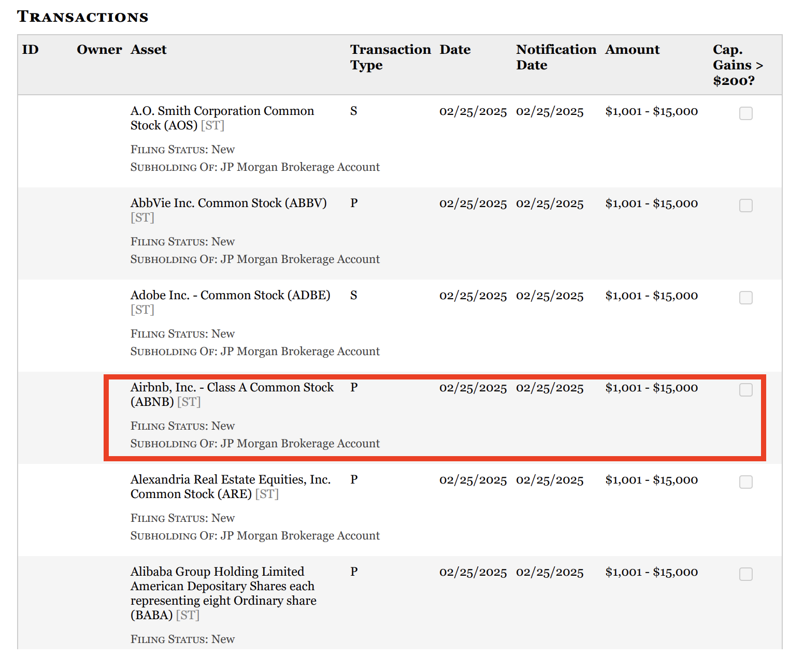Select Subholding Of: JP Morgan under AbbVie
The width and height of the screenshot is (804, 672).
pos(255,259)
